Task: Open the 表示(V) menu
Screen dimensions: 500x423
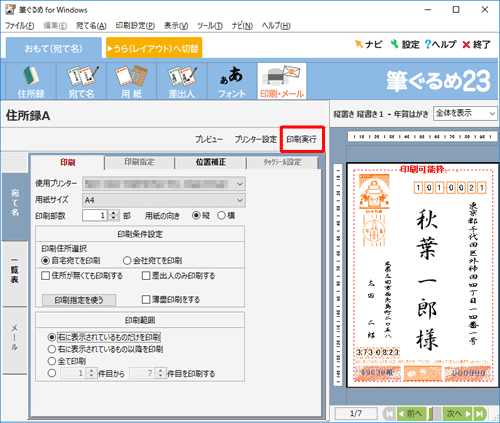Action: coord(176,26)
